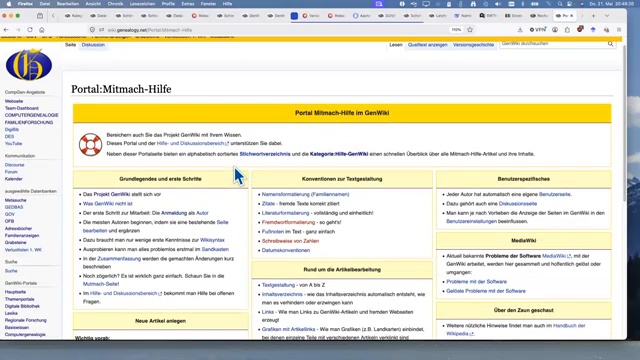The width and height of the screenshot is (640, 360).
Task: Click the GenWiki logo in the sidebar
Action: [29, 64]
